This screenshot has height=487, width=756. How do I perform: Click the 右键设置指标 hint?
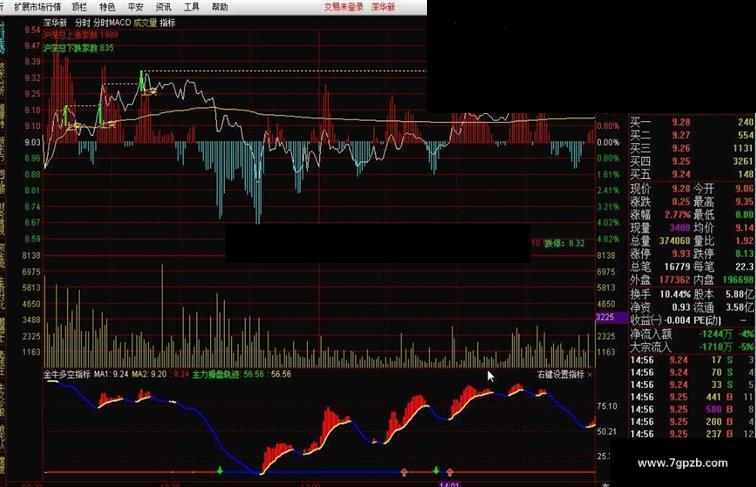click(561, 374)
